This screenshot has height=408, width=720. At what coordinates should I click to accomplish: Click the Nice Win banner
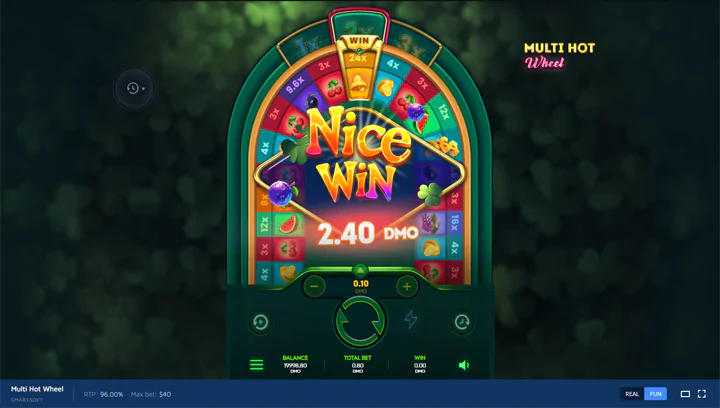click(x=360, y=154)
